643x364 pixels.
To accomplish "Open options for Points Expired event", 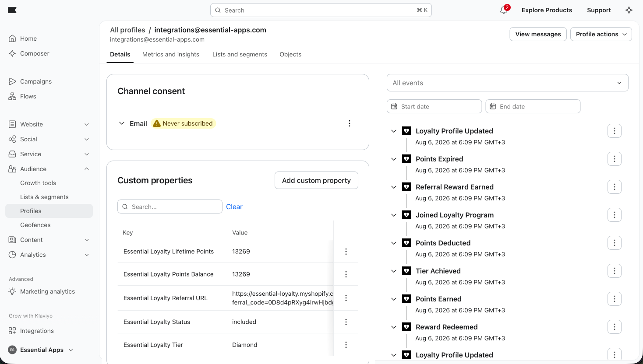I will (x=615, y=159).
